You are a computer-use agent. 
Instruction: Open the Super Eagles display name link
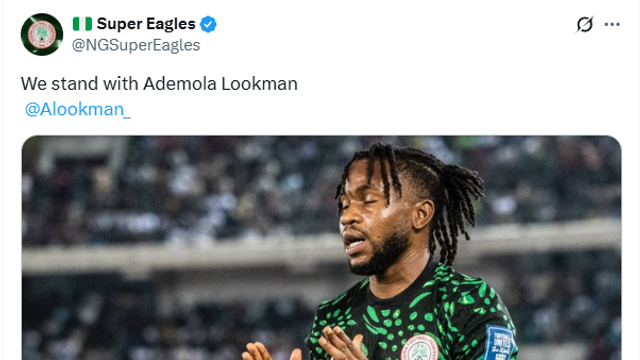(146, 24)
